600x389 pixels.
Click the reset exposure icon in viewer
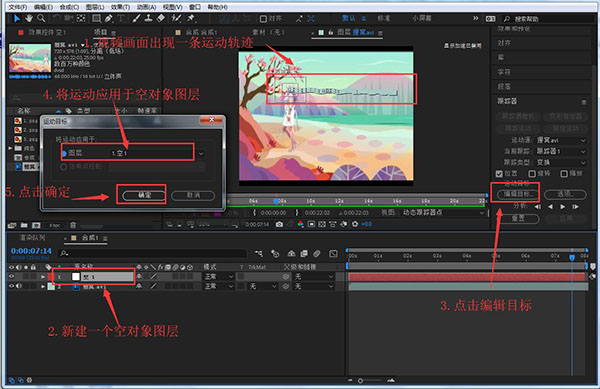coord(355,224)
